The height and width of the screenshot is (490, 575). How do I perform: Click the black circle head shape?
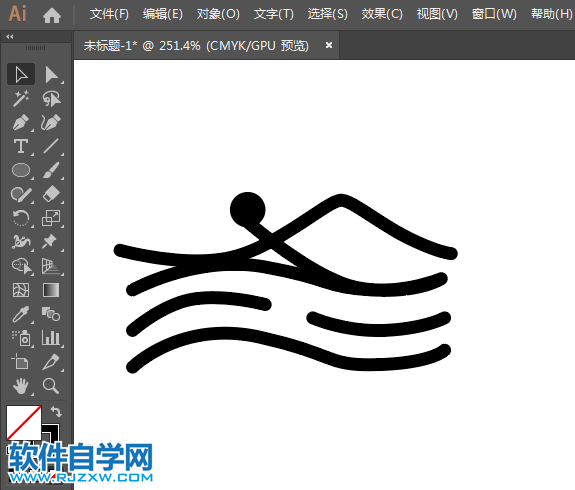[x=248, y=209]
